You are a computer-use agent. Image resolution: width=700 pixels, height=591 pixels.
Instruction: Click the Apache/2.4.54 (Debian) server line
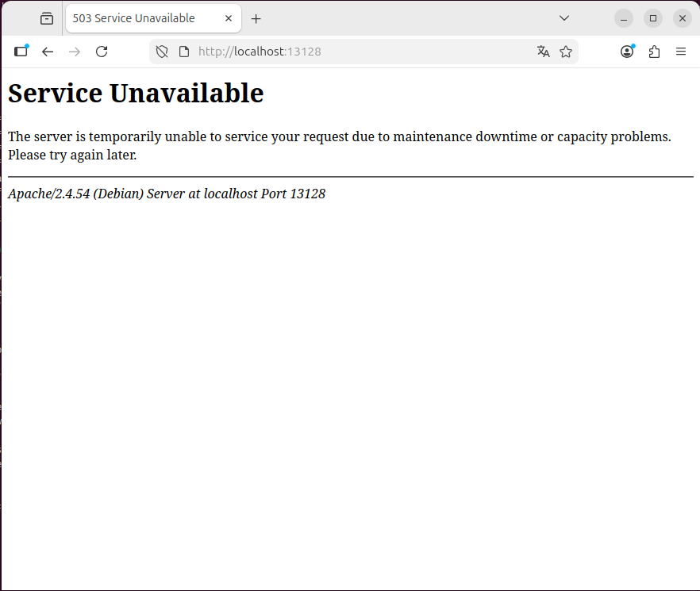(167, 194)
